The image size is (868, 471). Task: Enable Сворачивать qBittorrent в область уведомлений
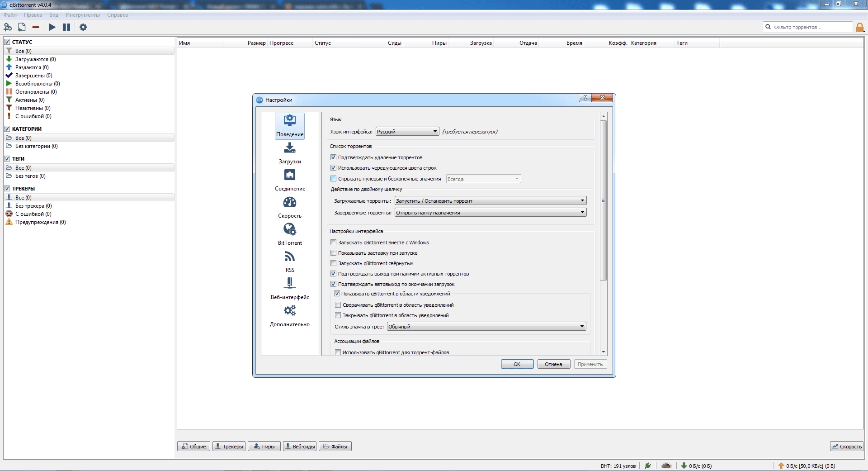338,305
